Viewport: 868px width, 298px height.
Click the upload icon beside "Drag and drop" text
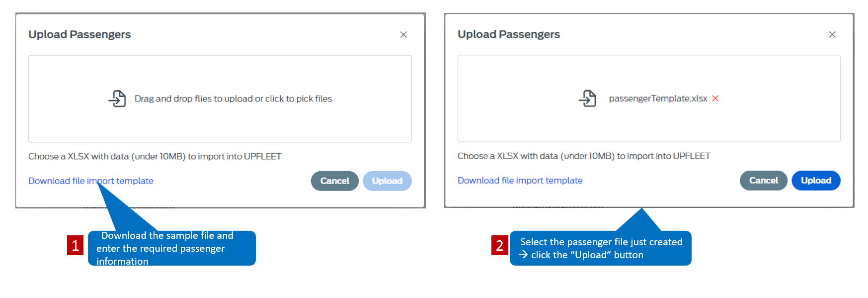tap(117, 99)
